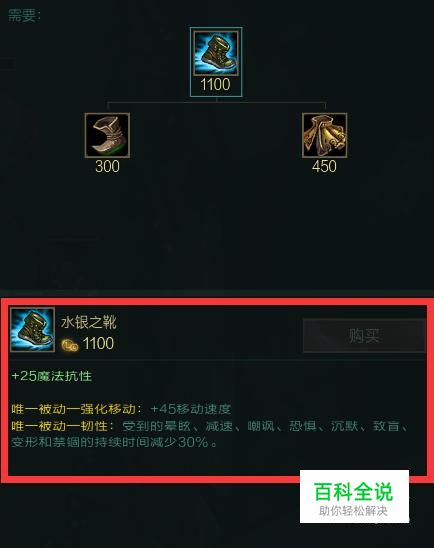Click the golden mantle icon costing 450
The width and height of the screenshot is (434, 548).
(x=325, y=135)
